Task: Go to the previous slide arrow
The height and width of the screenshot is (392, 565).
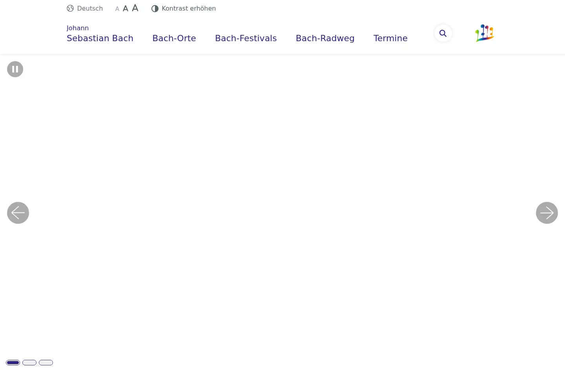Action: click(x=18, y=213)
